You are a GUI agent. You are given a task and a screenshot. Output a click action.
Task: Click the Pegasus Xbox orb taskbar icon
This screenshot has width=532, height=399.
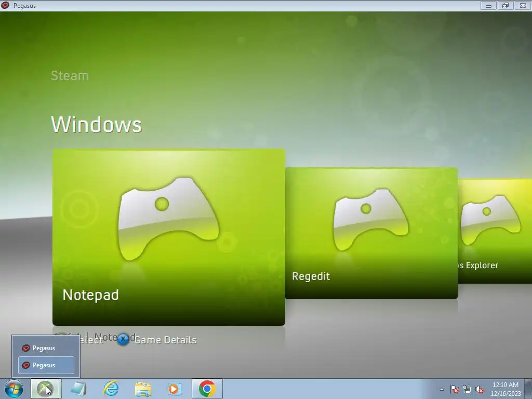pos(45,389)
